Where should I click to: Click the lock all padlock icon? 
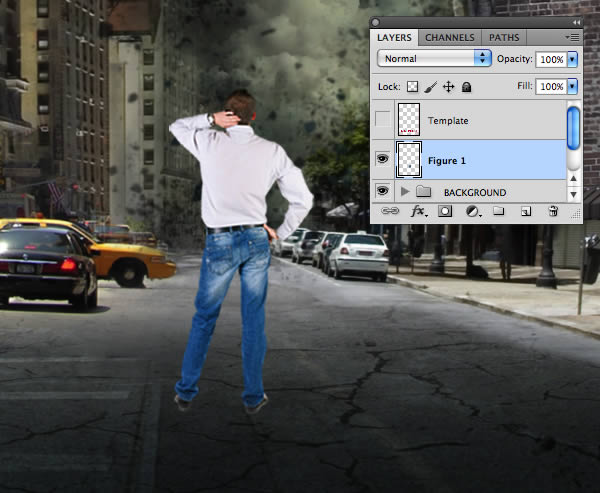[466, 87]
